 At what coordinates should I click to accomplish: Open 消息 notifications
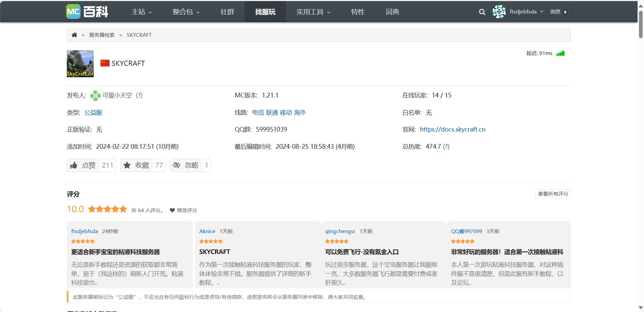559,12
